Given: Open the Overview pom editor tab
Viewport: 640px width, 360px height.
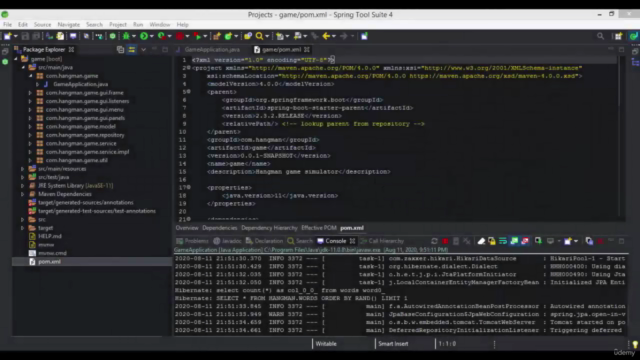Looking at the screenshot, I should click(187, 228).
